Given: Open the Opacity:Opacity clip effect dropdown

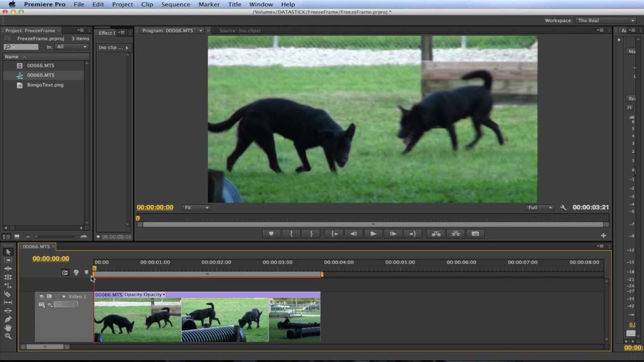Looking at the screenshot, I should point(145,295).
